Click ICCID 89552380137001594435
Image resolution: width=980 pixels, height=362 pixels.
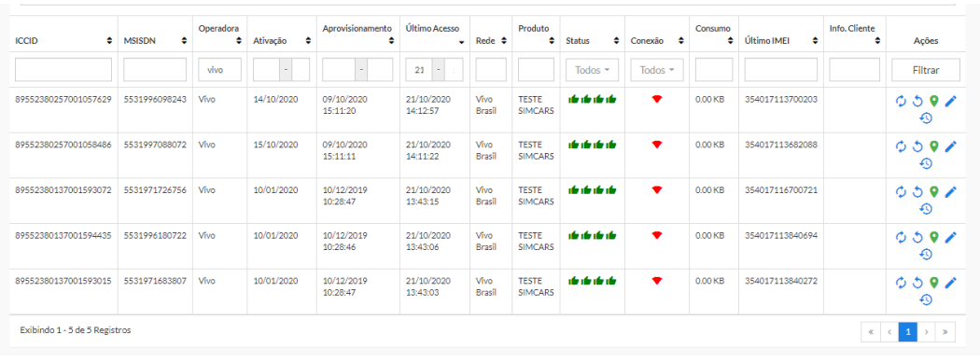point(63,235)
